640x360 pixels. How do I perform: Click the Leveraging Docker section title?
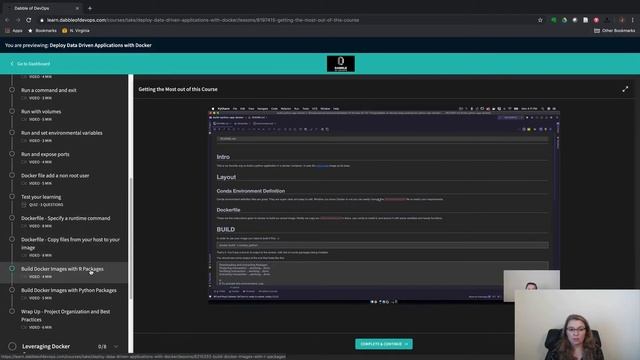46,347
